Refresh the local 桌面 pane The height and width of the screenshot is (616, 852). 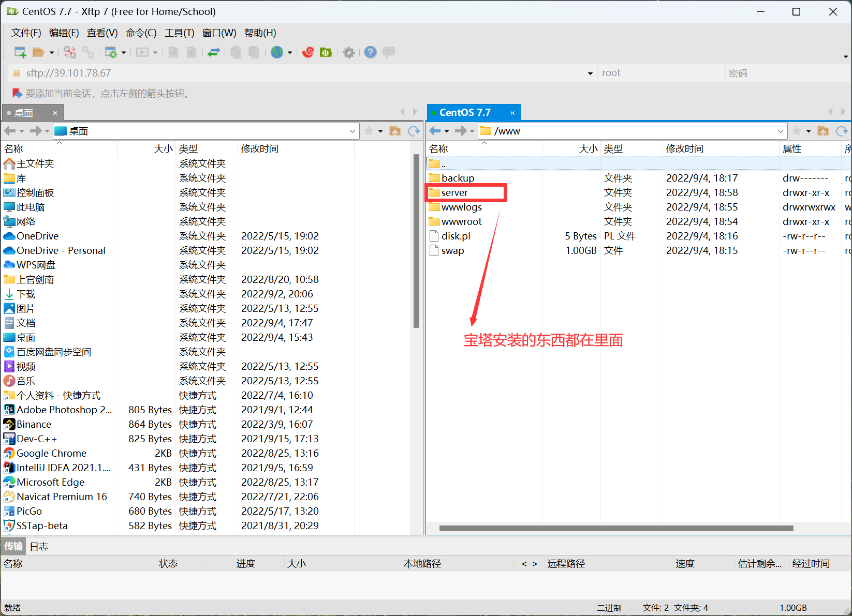click(x=414, y=131)
